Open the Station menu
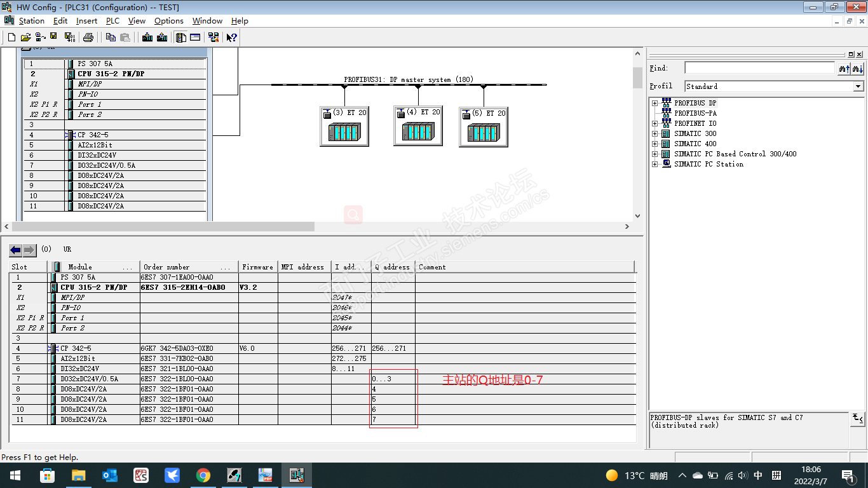Screen dimensions: 868x488 32,21
